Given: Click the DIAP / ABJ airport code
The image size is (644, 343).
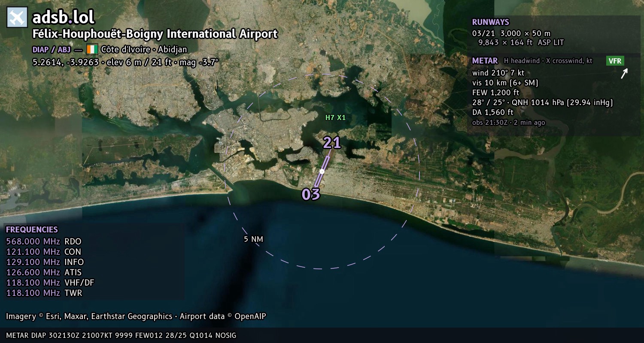Looking at the screenshot, I should coord(52,49).
